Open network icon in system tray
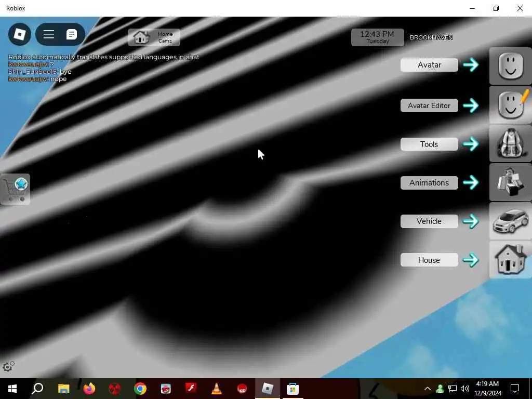Screen dimensions: 532x399 (453, 389)
